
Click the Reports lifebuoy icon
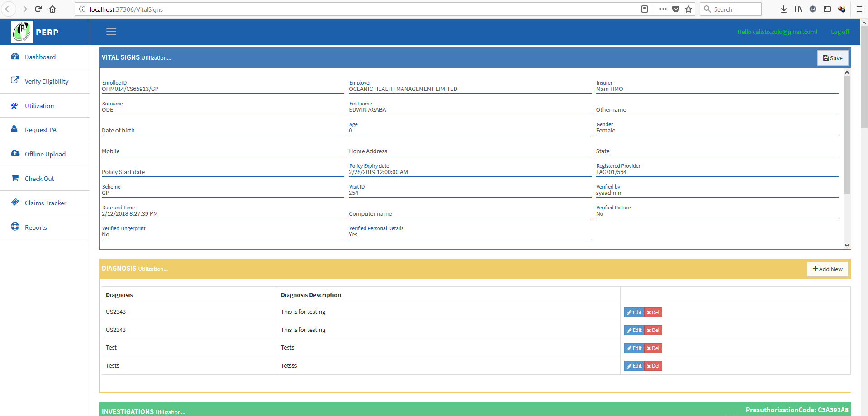point(15,227)
